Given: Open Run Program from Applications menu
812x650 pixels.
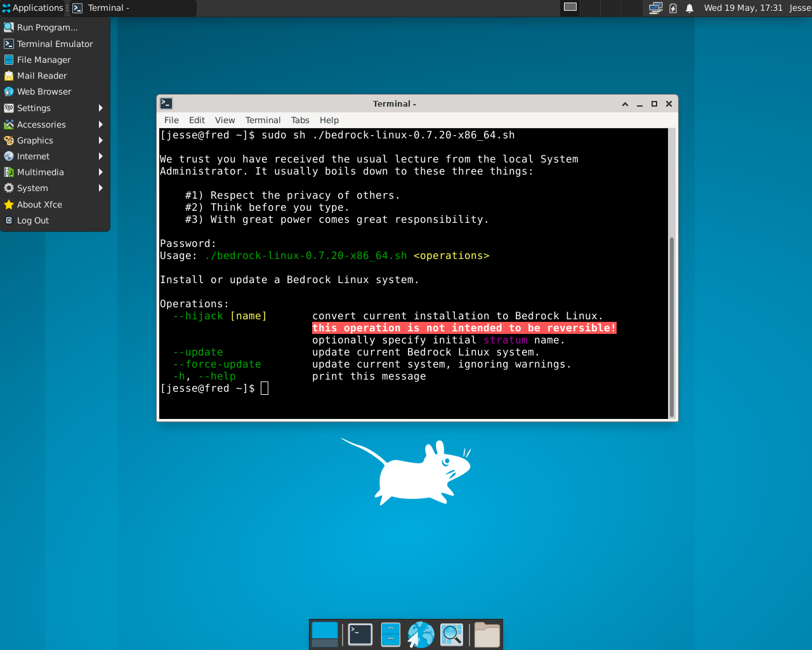Looking at the screenshot, I should (x=55, y=27).
